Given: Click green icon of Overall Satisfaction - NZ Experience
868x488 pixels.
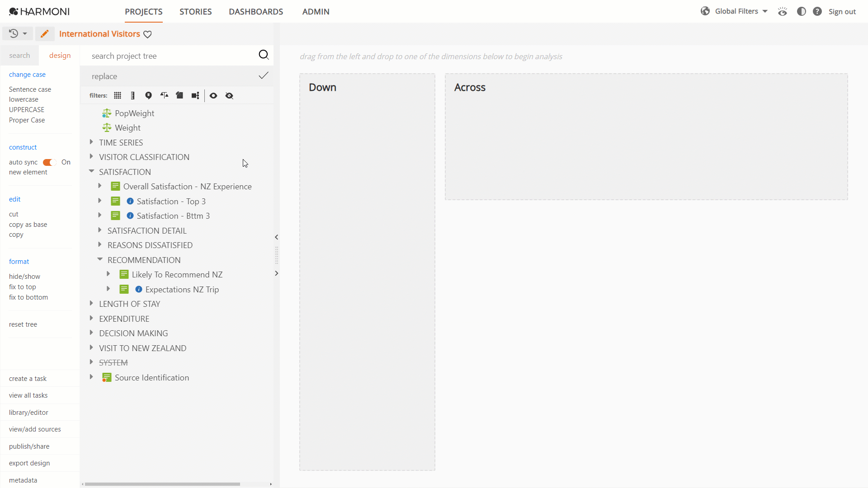Looking at the screenshot, I should [x=116, y=187].
